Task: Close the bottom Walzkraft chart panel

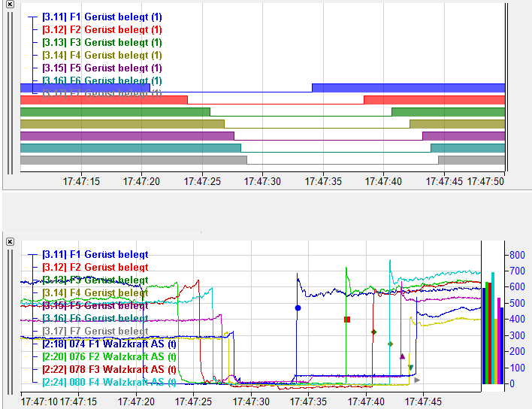Action: [10, 241]
